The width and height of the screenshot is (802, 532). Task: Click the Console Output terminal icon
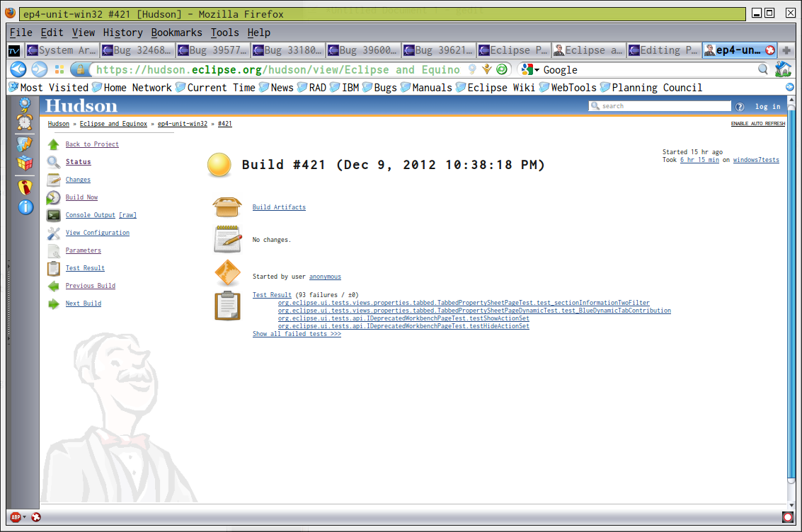[x=54, y=215]
